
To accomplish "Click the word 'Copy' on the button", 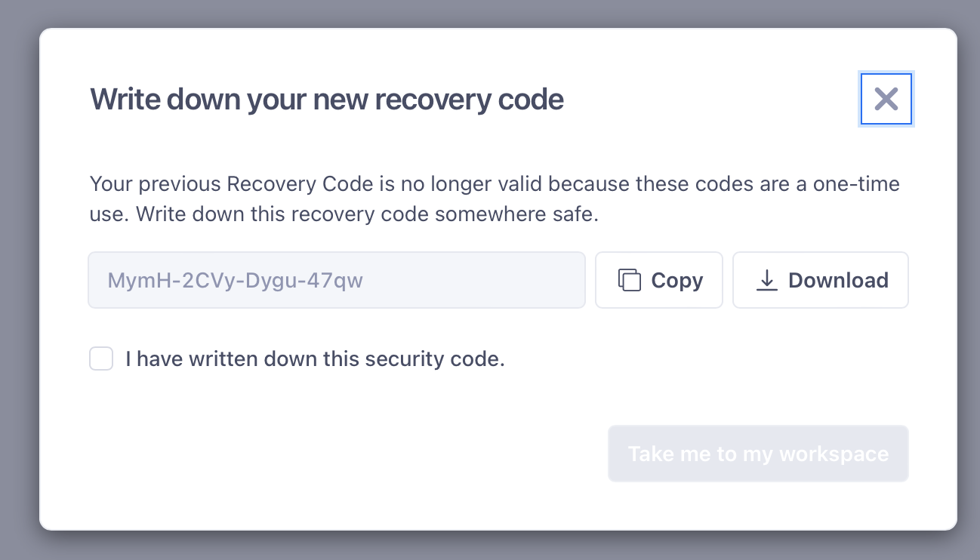I will pos(677,280).
